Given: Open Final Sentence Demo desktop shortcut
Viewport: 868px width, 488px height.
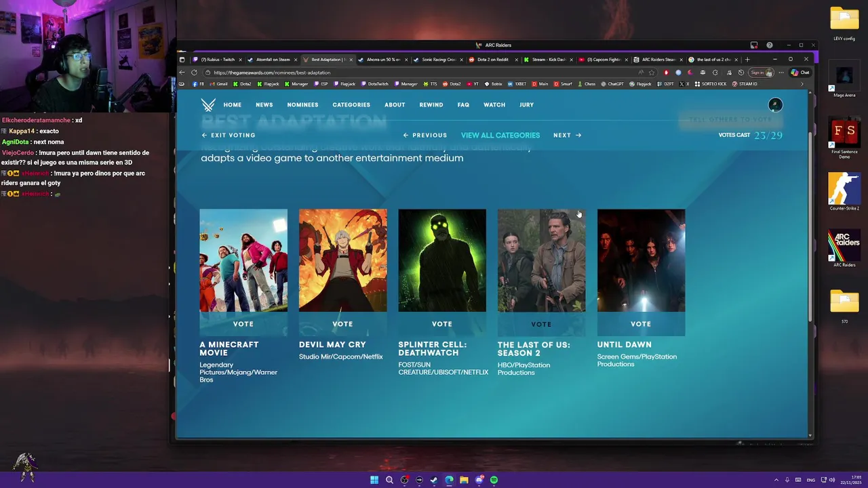Looking at the screenshot, I should [x=844, y=138].
